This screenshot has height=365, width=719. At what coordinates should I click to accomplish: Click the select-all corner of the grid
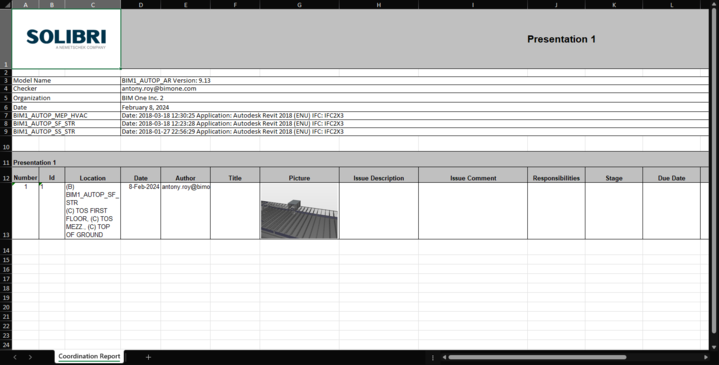coord(6,5)
